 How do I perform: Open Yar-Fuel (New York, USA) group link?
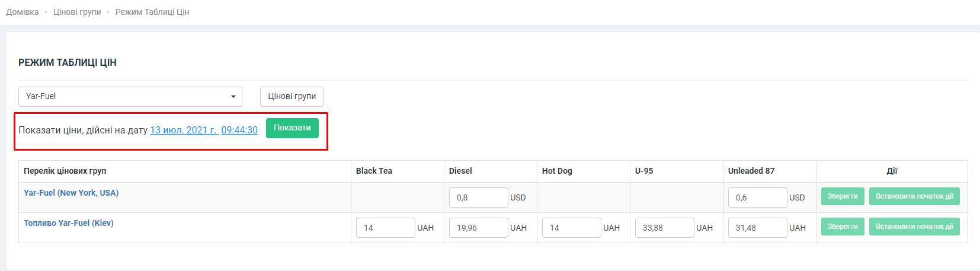pos(71,193)
